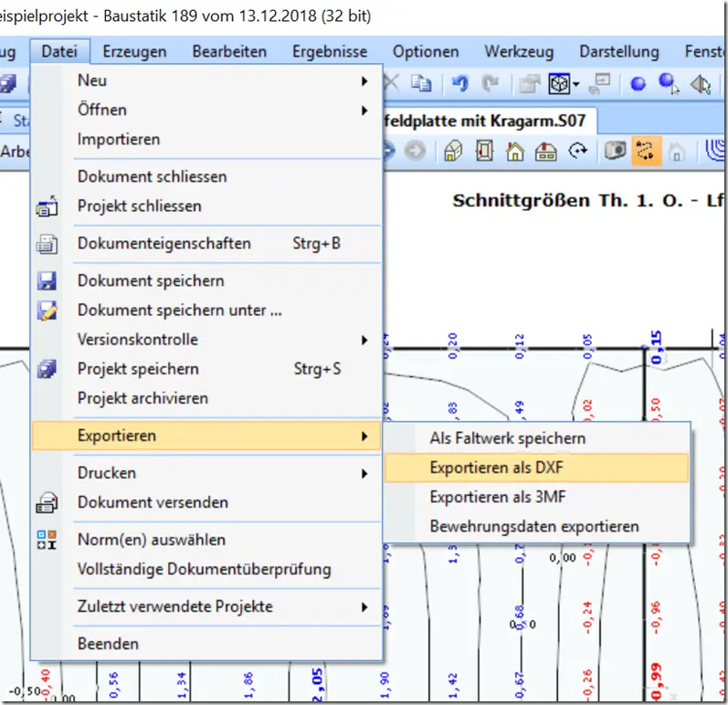This screenshot has height=705, width=728.
Task: Click the Norm(en) auswählen grid icon
Action: [x=47, y=540]
